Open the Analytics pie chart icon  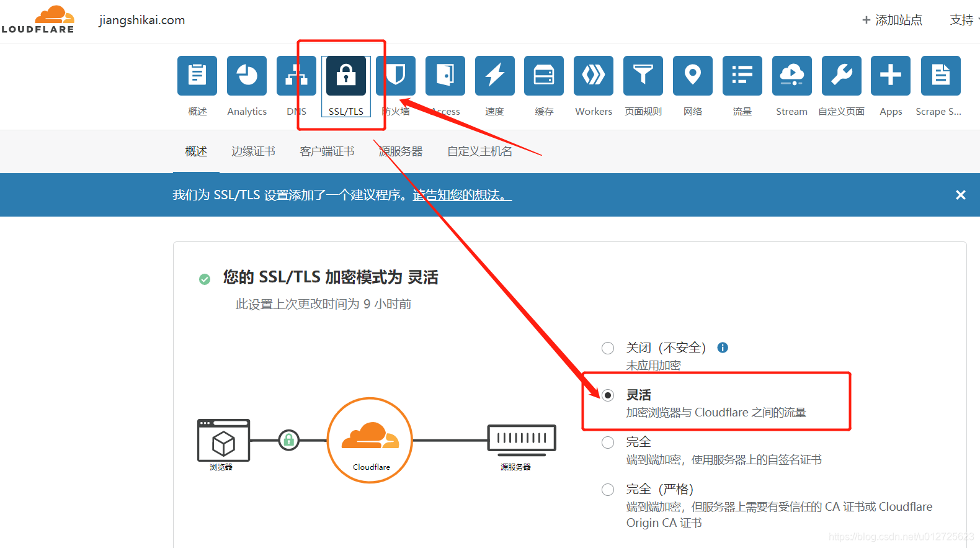click(247, 76)
